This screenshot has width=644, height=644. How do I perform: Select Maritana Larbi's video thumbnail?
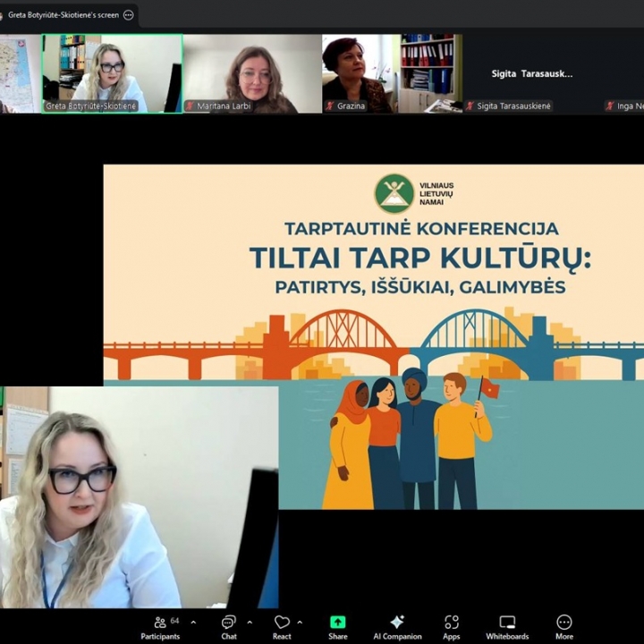coord(252,72)
